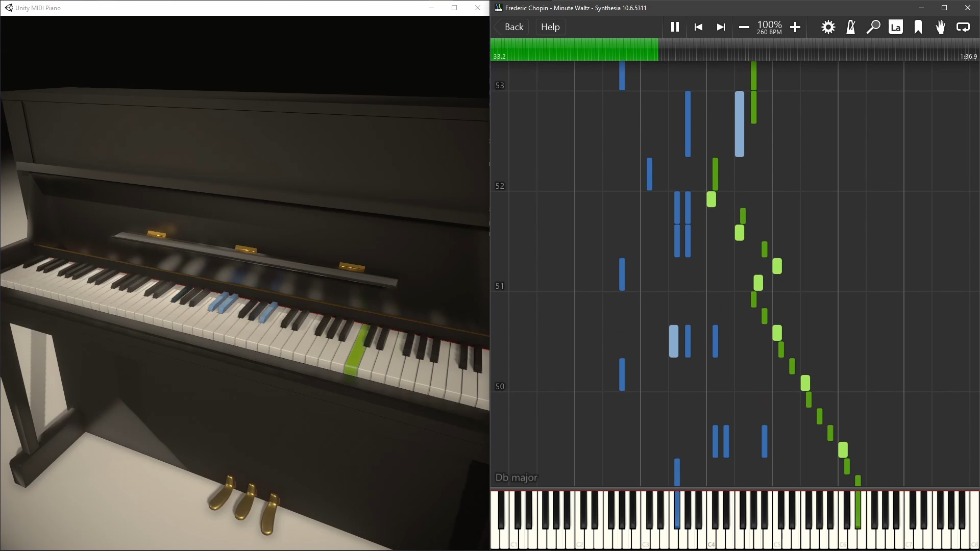This screenshot has width=980, height=551.
Task: Toggle the metronome icon
Action: 850,27
